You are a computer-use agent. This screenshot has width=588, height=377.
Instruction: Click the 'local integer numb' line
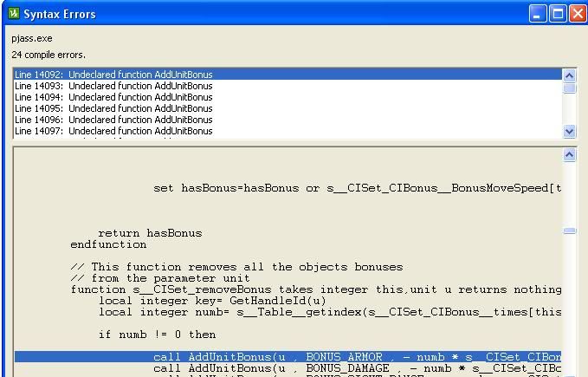pyautogui.click(x=330, y=312)
